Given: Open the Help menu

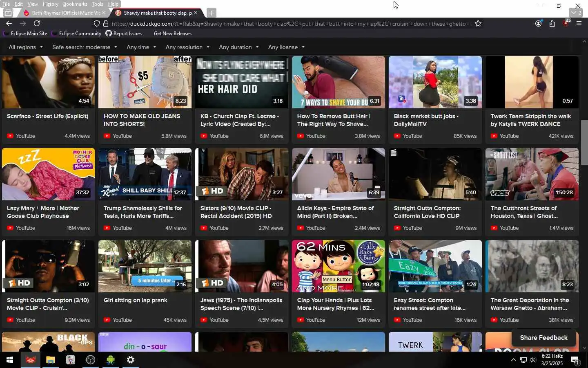Looking at the screenshot, I should tap(113, 4).
